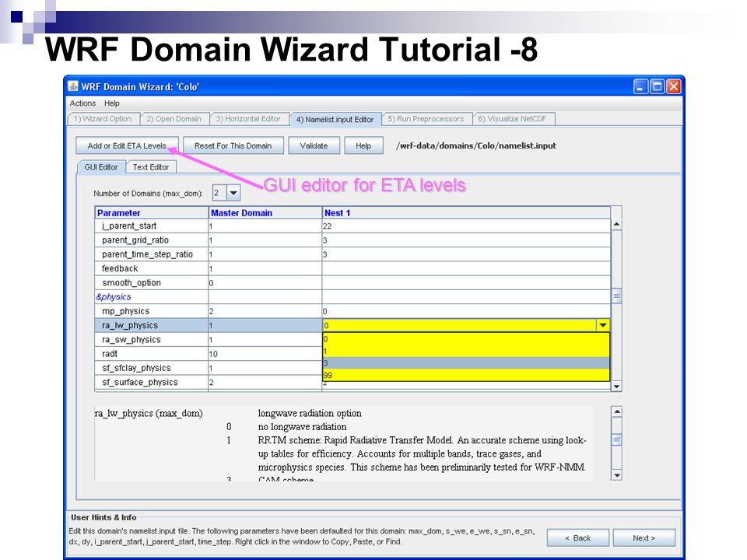This screenshot has height=560, width=747.
Task: Open the 6) Visualize NetCDF tab
Action: (x=513, y=119)
